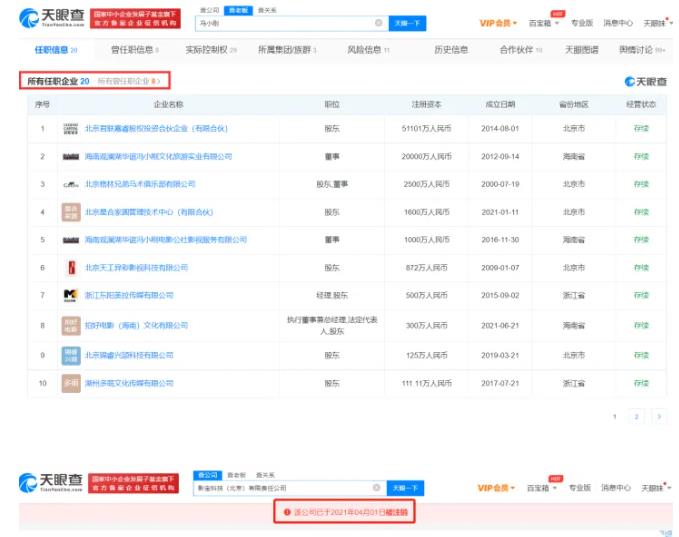Open row 2 company link 海南观澜湖…文化旅游实业有限公司

158,156
